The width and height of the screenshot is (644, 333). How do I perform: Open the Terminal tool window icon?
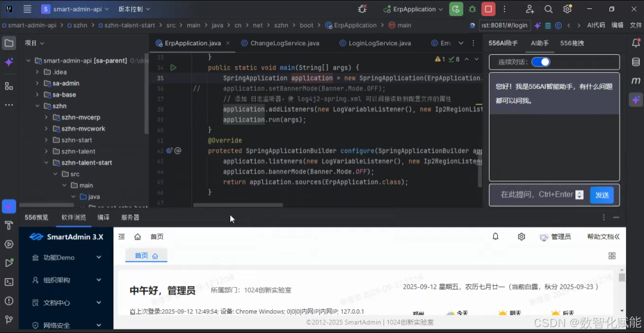[x=9, y=282]
